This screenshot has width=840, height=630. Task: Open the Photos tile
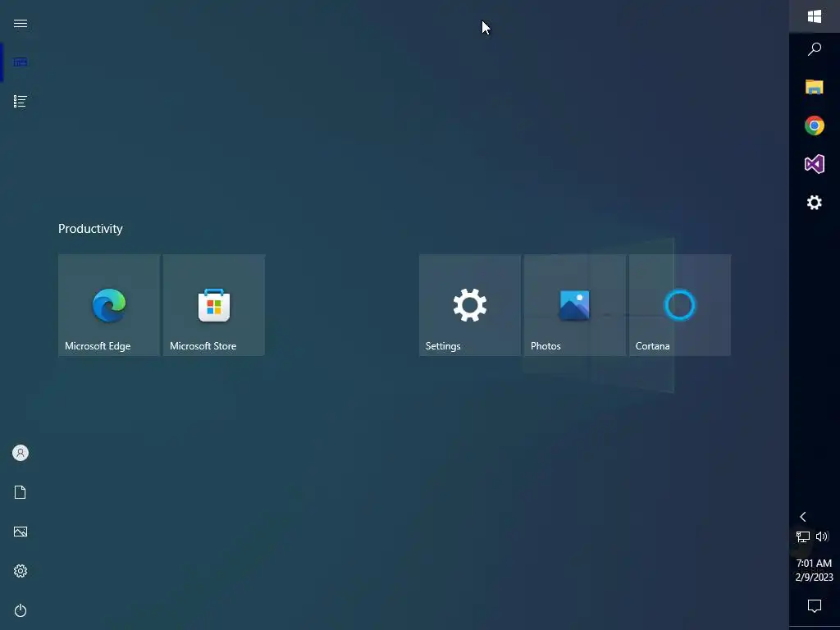click(575, 305)
